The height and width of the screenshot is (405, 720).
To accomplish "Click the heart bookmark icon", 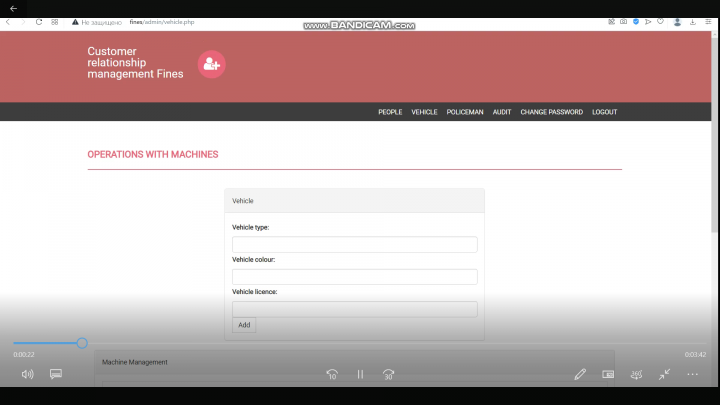I will [x=660, y=22].
